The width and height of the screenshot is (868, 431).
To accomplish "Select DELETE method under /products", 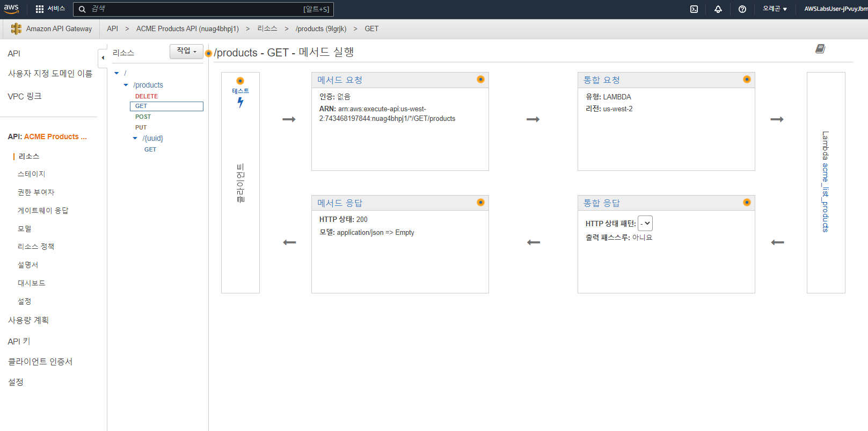I will pos(147,96).
